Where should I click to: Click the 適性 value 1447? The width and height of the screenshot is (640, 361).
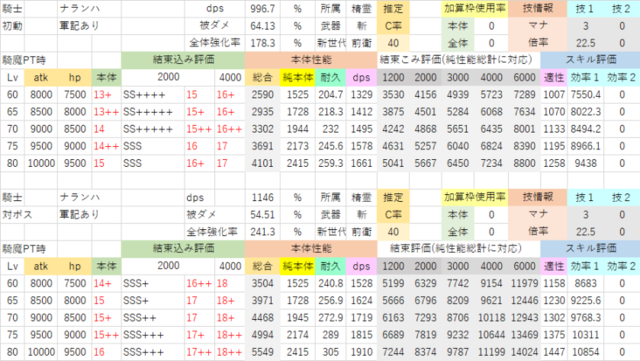pyautogui.click(x=554, y=352)
